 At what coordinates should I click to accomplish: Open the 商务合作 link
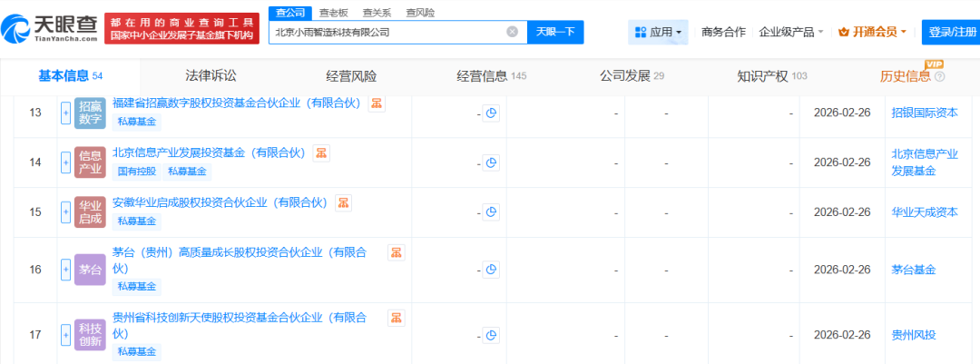pos(723,32)
